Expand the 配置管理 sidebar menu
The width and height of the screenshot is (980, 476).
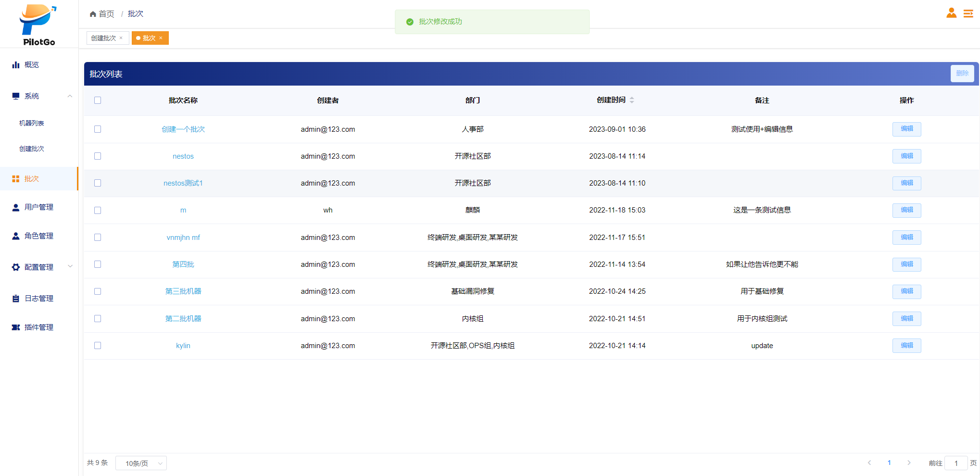click(70, 267)
